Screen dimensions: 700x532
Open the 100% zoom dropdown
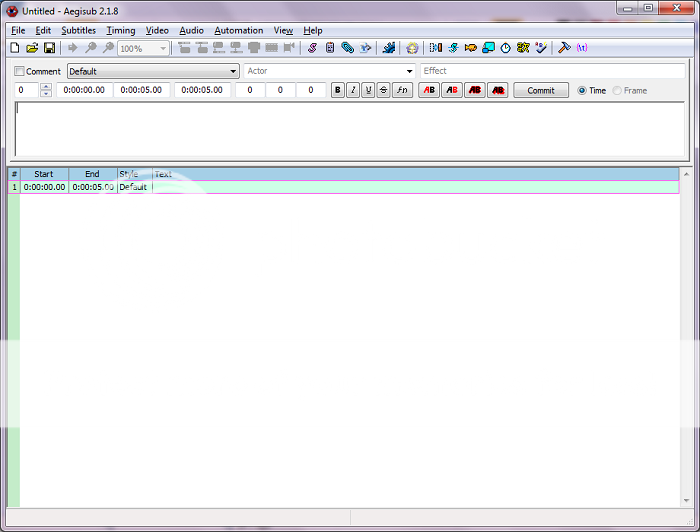[x=163, y=48]
